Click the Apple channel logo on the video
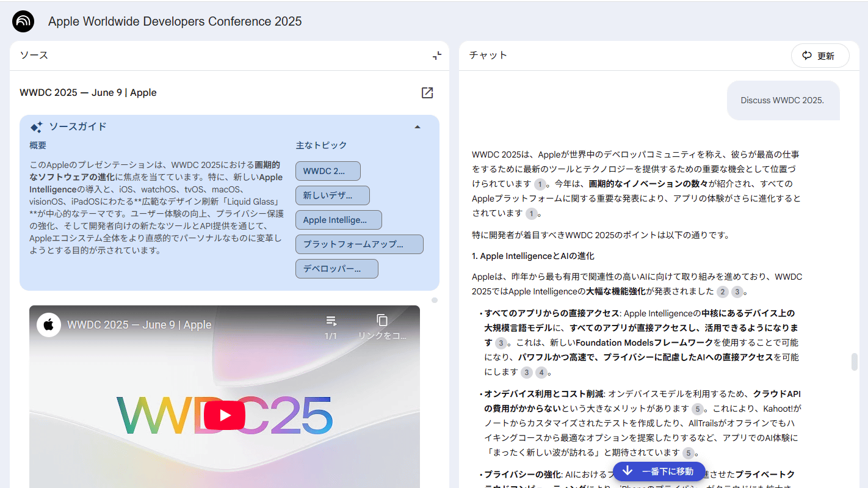This screenshot has width=868, height=488. tap(49, 325)
